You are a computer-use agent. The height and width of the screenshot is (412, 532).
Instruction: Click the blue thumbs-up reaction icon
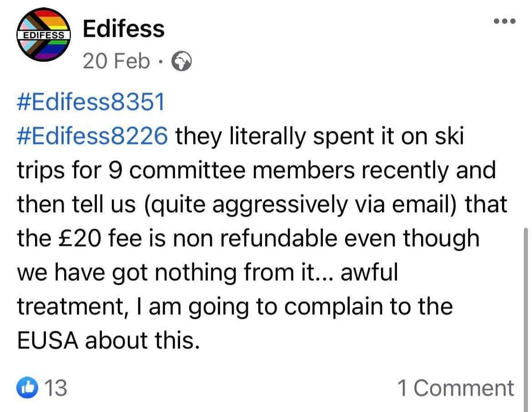pyautogui.click(x=27, y=387)
